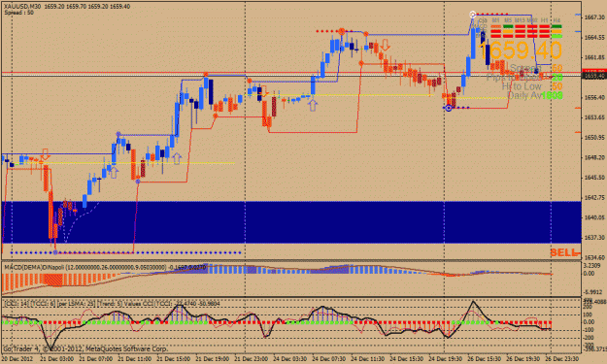Click the M5 column green signal bar
607x364 pixels.
[x=508, y=26]
